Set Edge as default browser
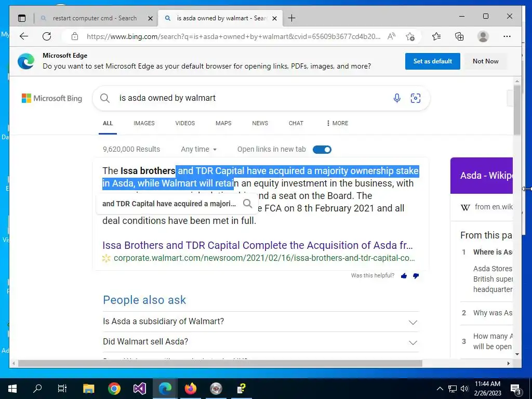Image resolution: width=532 pixels, height=399 pixels. click(x=432, y=61)
